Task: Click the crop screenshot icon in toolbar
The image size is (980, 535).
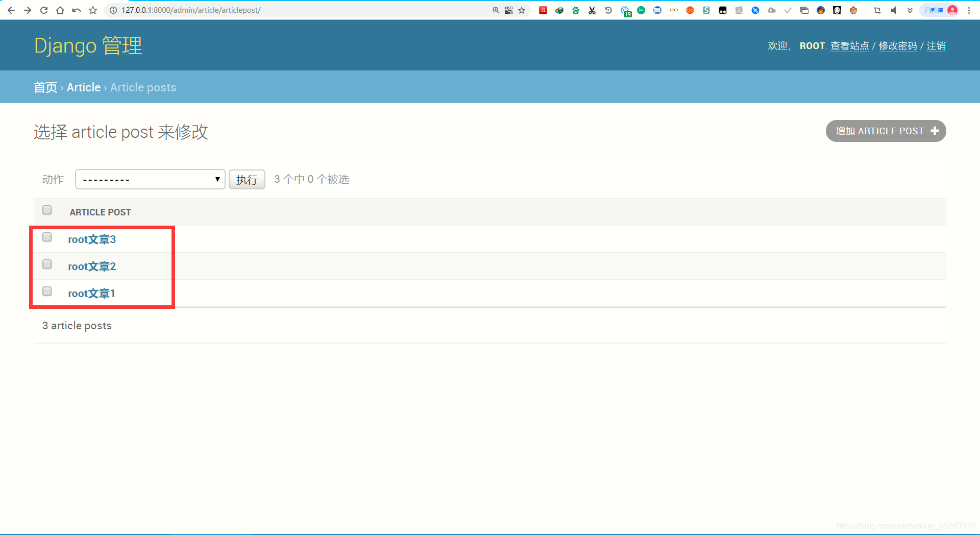Action: [877, 10]
